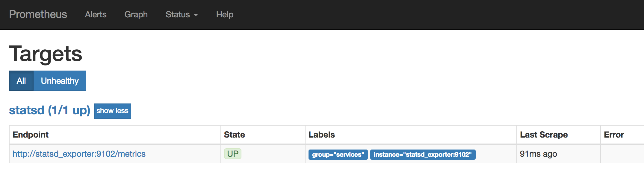Click the Endpoint column header
The height and width of the screenshot is (189, 644).
[31, 135]
